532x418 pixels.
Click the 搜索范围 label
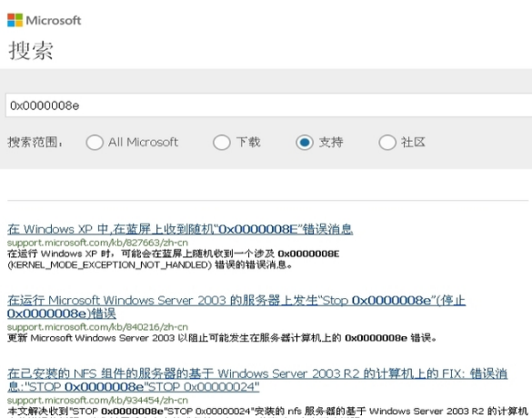pyautogui.click(x=35, y=142)
